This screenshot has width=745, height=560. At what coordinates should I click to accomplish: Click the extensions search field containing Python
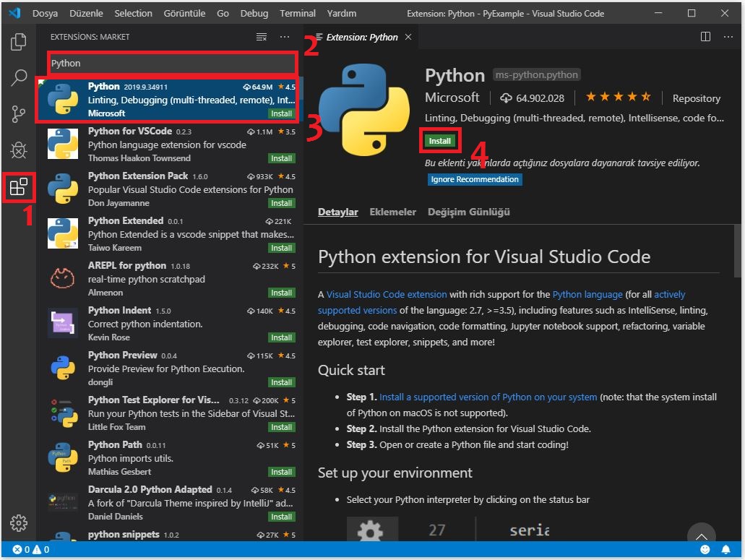171,63
